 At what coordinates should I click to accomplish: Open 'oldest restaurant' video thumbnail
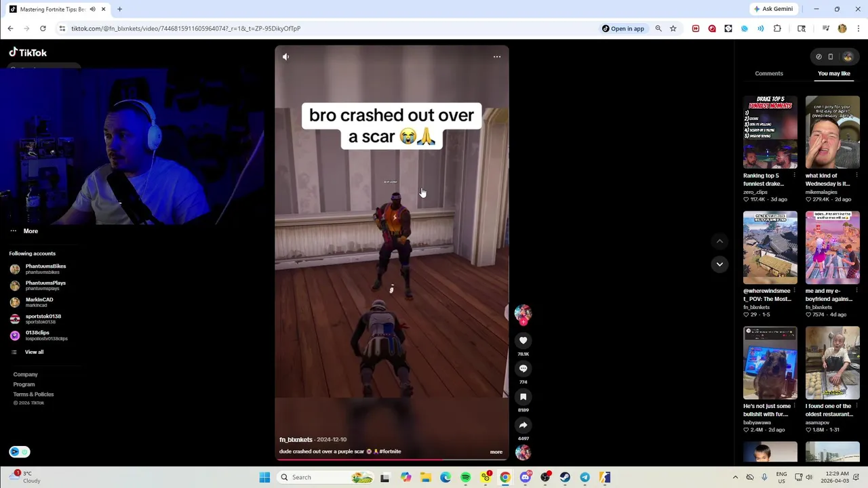pos(833,363)
